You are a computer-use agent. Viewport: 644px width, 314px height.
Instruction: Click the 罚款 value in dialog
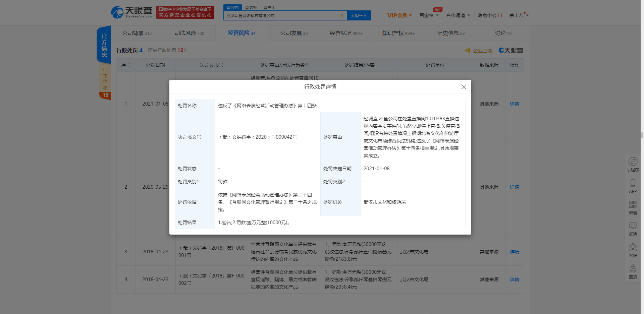click(223, 182)
